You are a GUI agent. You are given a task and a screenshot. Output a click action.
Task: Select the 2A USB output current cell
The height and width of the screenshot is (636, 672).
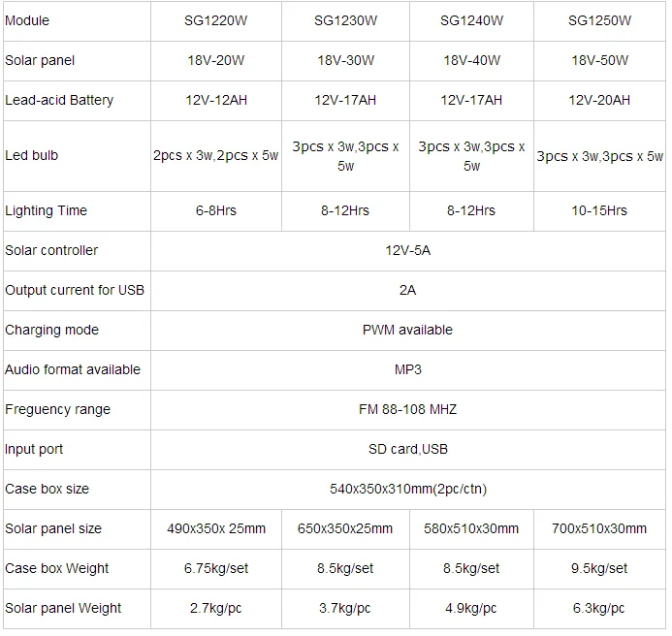pyautogui.click(x=407, y=291)
